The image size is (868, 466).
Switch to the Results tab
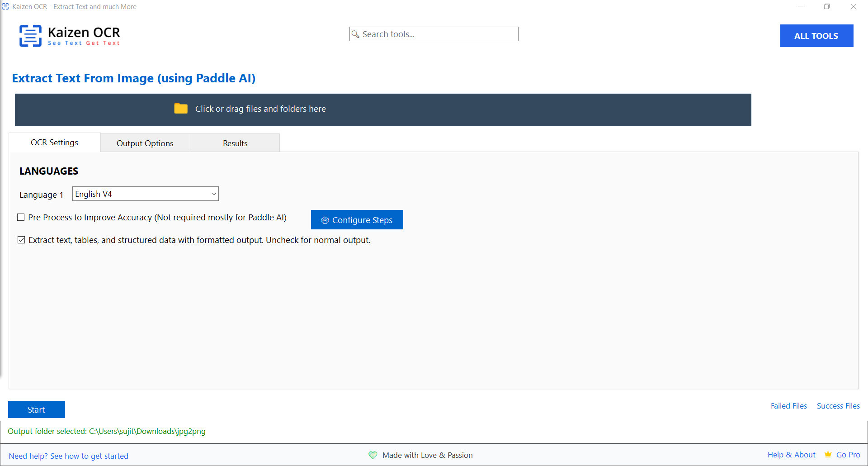(x=235, y=143)
